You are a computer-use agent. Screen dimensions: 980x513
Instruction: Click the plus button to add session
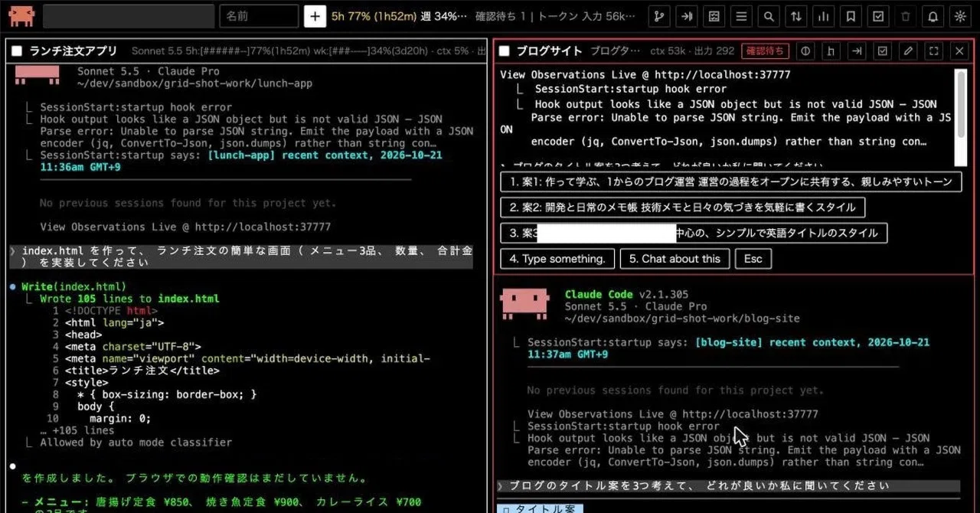[x=315, y=16]
